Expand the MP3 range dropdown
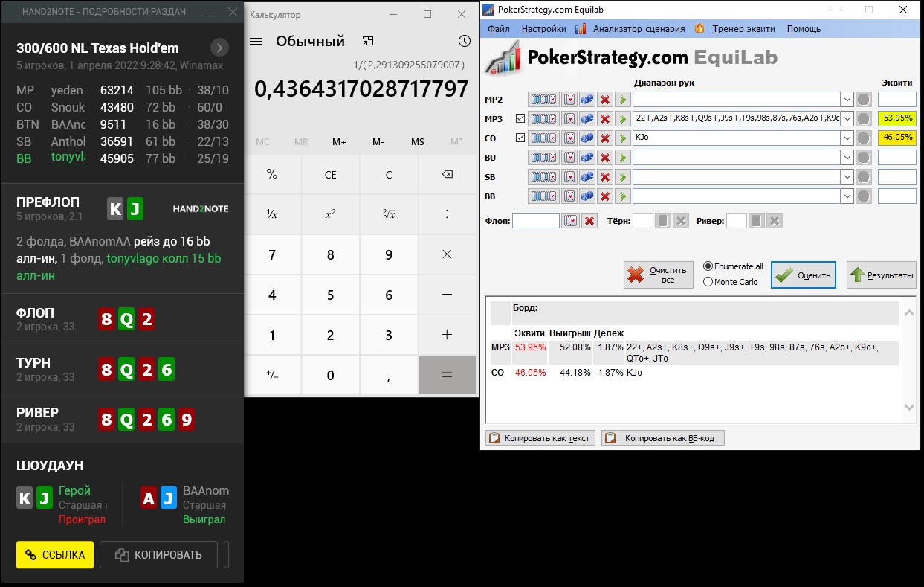924x587 pixels. (x=847, y=118)
